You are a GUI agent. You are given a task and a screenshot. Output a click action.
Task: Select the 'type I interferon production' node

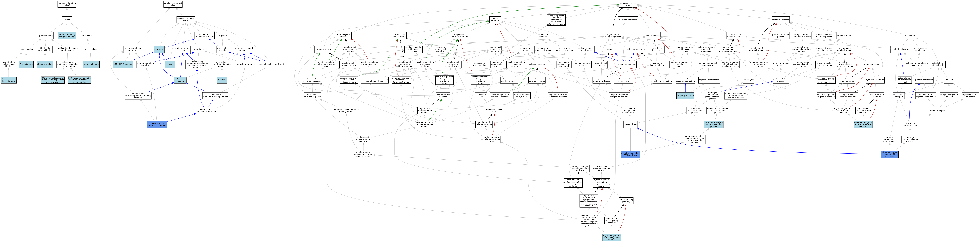click(876, 96)
